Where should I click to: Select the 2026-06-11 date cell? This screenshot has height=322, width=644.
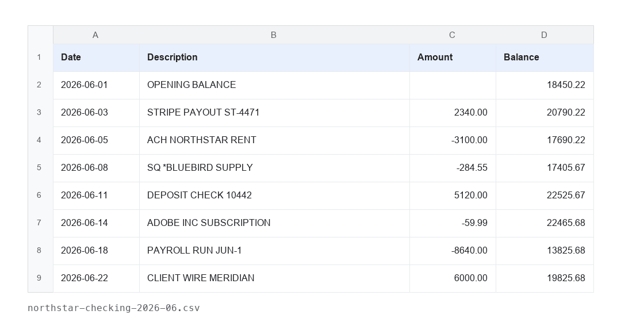pyautogui.click(x=96, y=195)
